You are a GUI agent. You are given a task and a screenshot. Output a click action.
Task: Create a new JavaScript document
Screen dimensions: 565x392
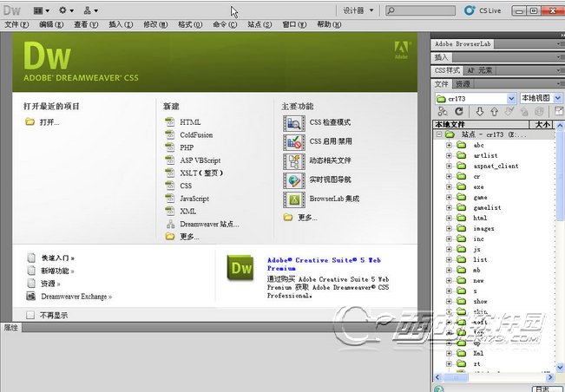[194, 199]
